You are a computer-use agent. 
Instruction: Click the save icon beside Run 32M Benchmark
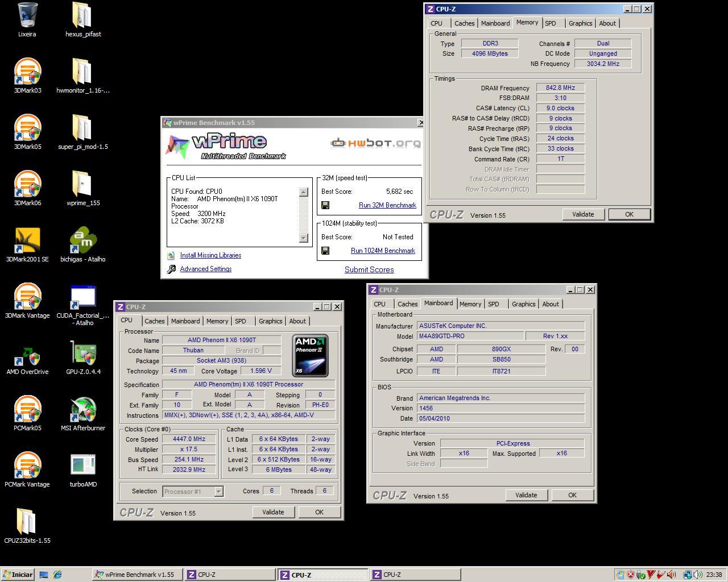tap(325, 205)
